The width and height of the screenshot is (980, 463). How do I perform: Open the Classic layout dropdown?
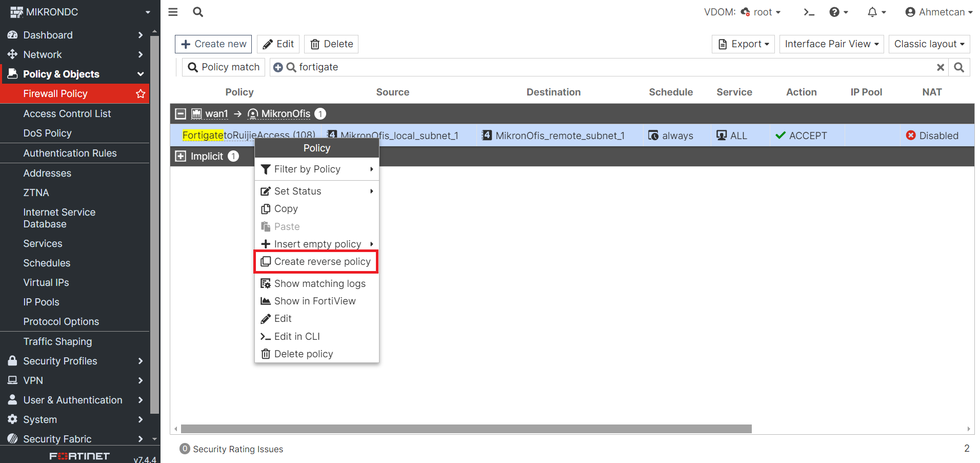click(x=929, y=44)
